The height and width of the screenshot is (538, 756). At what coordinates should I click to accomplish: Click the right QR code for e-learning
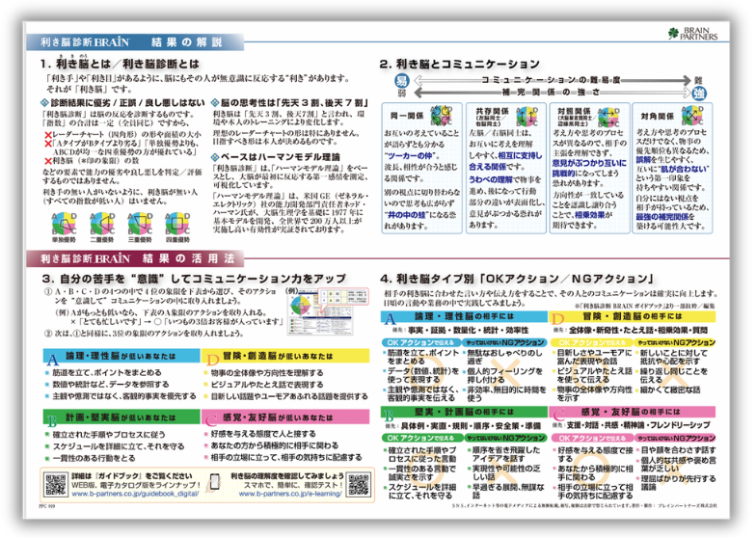coord(359,485)
